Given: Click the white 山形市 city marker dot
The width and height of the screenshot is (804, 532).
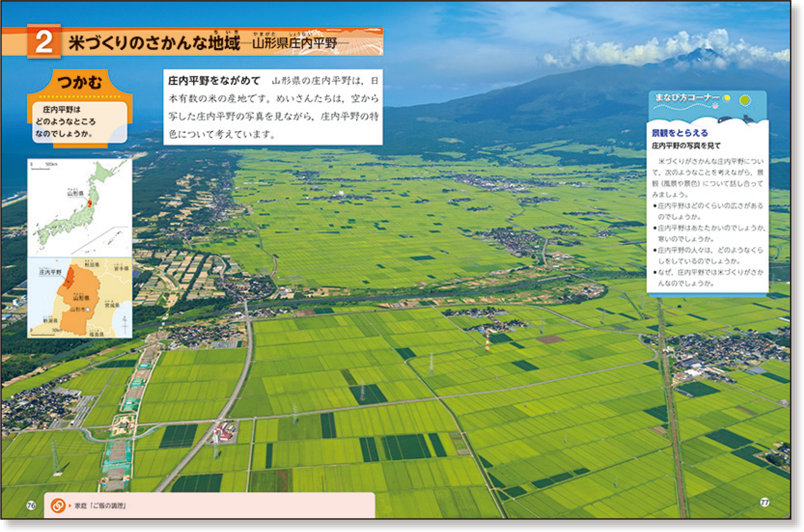Looking at the screenshot, I should pos(88,309).
